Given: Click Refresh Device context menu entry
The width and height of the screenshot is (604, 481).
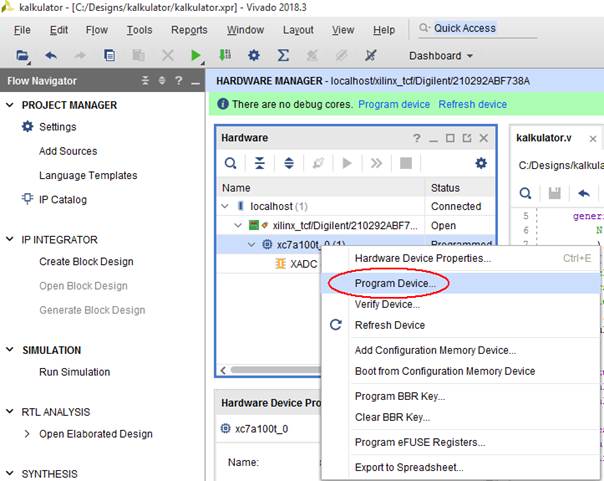Looking at the screenshot, I should pyautogui.click(x=389, y=325).
